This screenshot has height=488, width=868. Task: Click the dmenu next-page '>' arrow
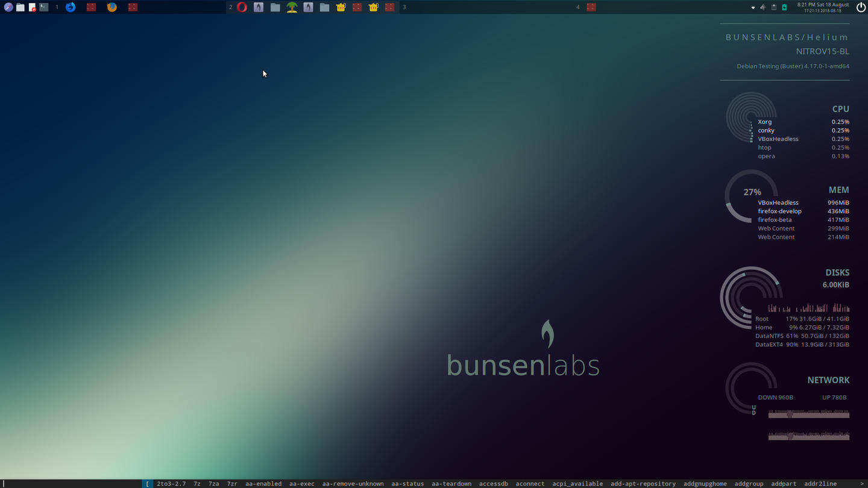[x=861, y=484]
